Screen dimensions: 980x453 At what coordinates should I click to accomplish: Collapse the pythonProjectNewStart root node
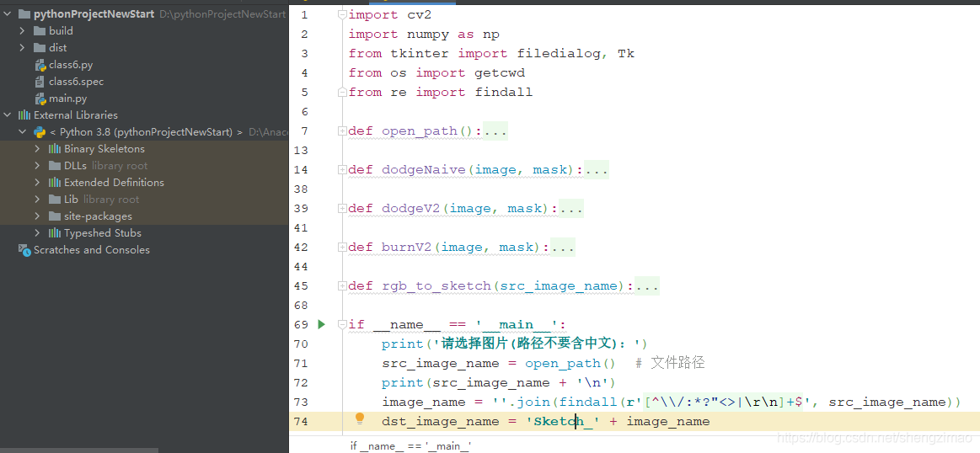(8, 14)
